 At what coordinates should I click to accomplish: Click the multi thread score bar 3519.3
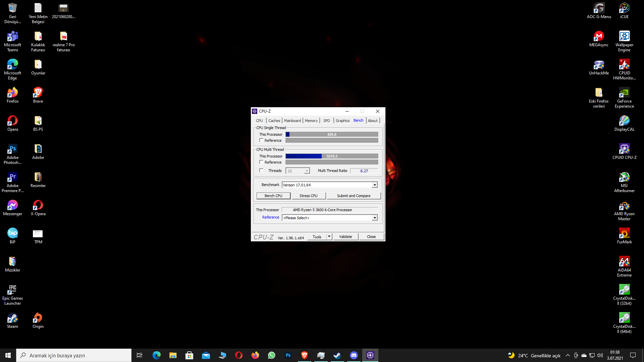coord(332,156)
